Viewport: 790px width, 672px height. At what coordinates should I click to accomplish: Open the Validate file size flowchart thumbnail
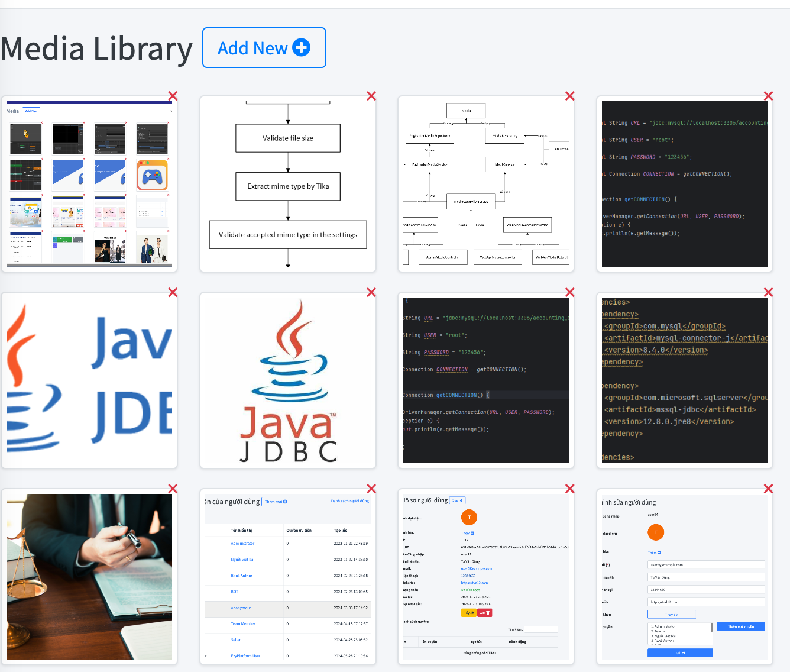click(x=288, y=184)
